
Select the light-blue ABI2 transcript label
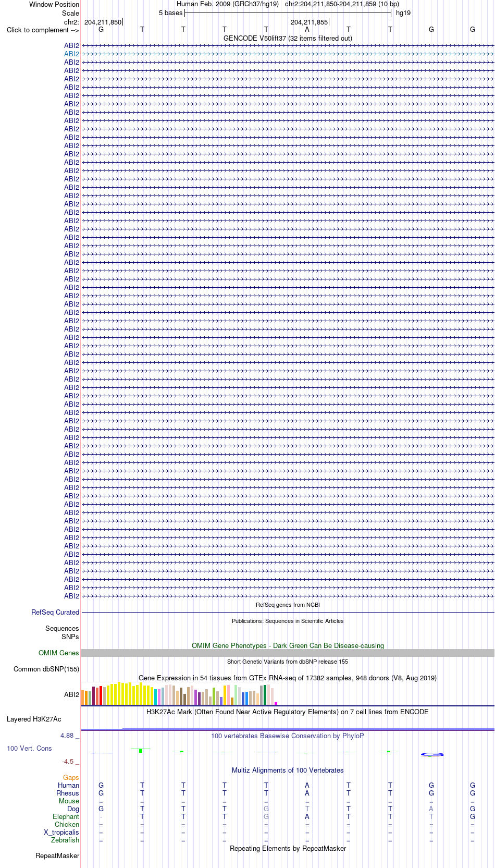click(x=72, y=54)
